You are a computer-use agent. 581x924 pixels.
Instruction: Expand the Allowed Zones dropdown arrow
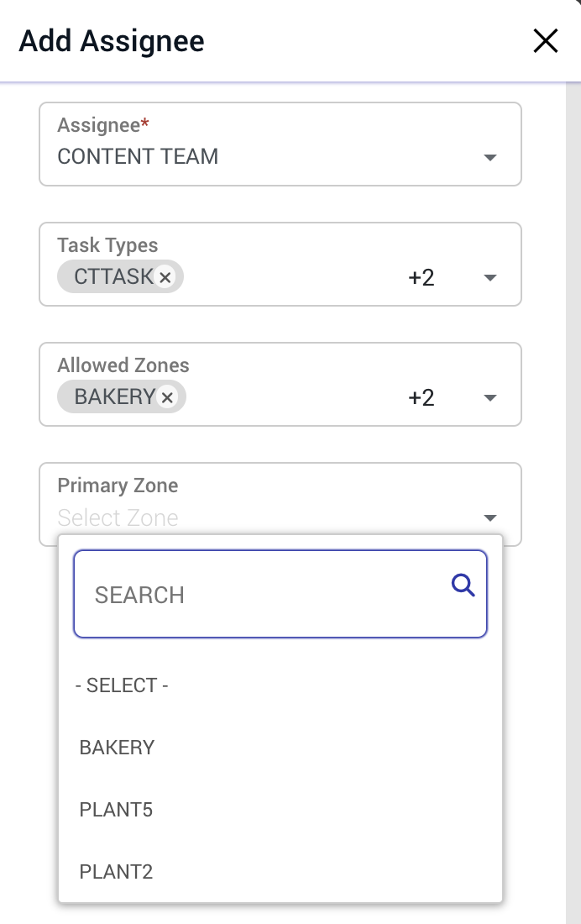[x=490, y=398]
